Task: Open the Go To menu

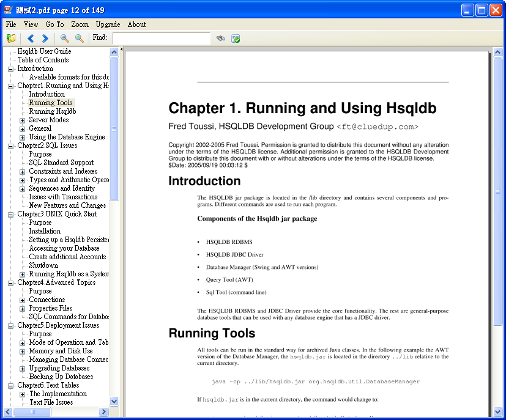Action: (x=54, y=24)
